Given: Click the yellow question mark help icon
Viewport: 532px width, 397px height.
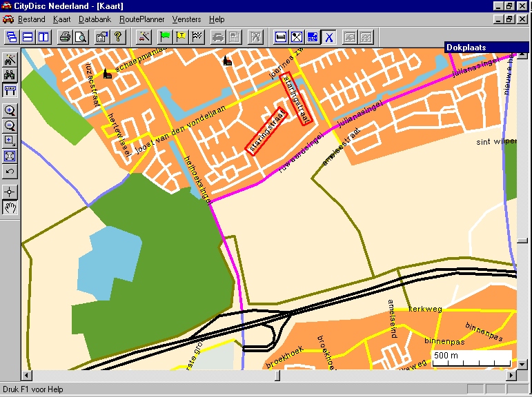Looking at the screenshot, I should click(118, 37).
